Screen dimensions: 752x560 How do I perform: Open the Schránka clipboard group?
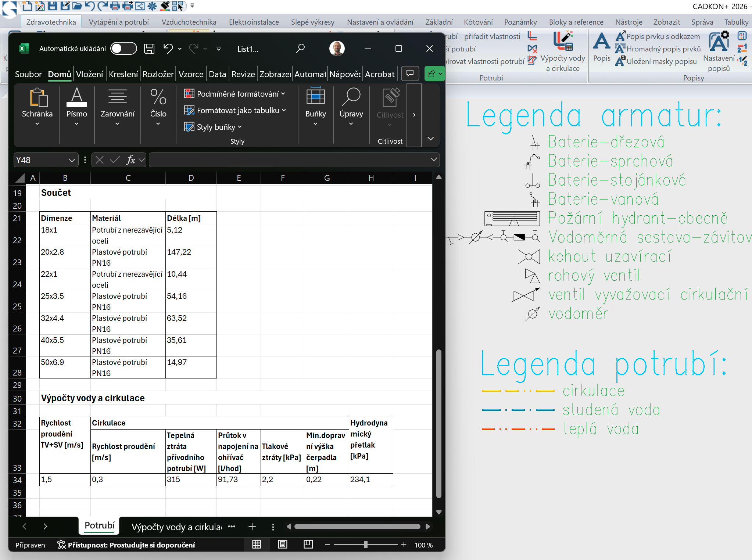[37, 107]
